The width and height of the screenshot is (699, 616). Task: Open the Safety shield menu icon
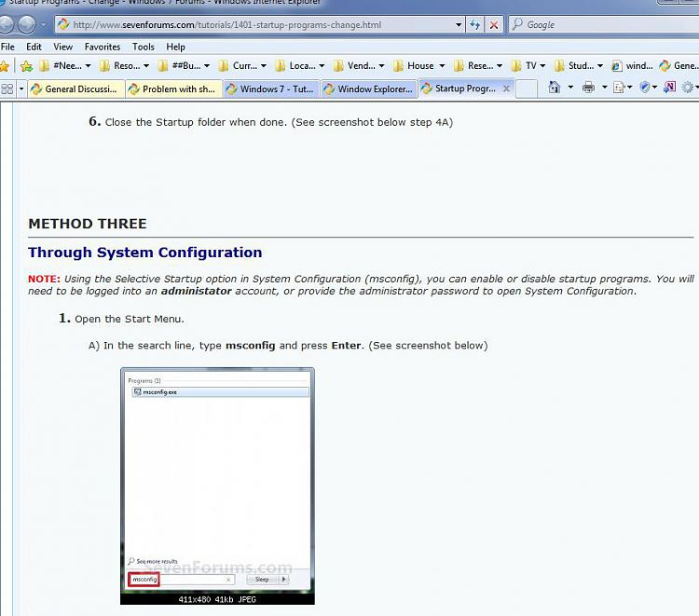tap(648, 88)
